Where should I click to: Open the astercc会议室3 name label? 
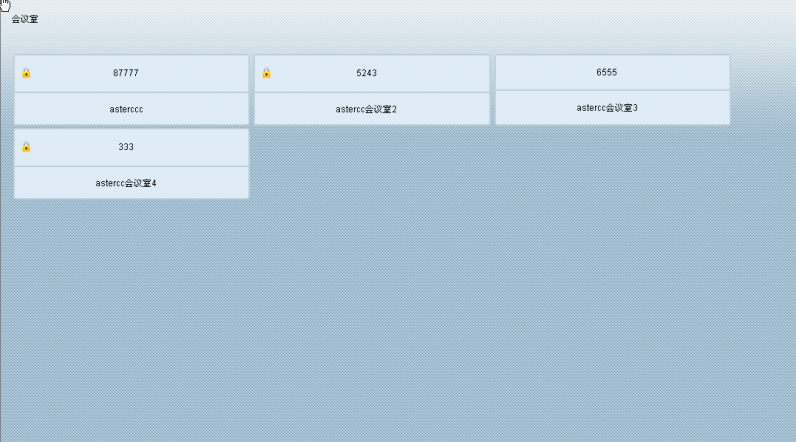(x=607, y=107)
